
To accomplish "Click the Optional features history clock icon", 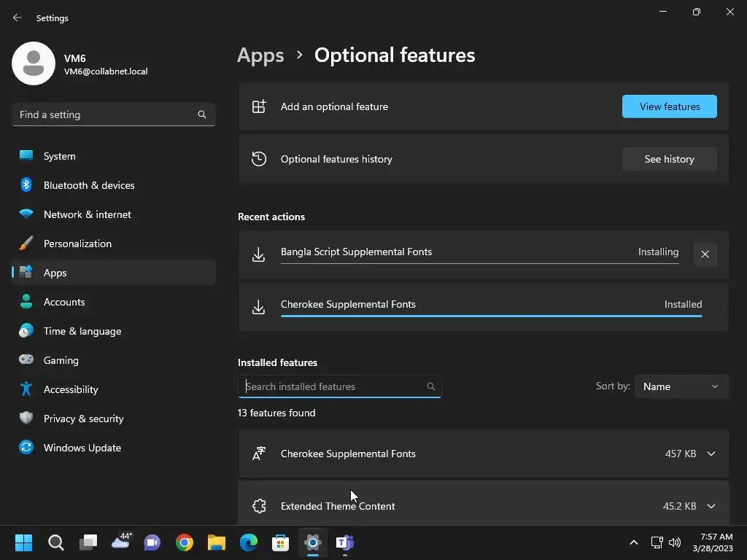I will (x=259, y=159).
